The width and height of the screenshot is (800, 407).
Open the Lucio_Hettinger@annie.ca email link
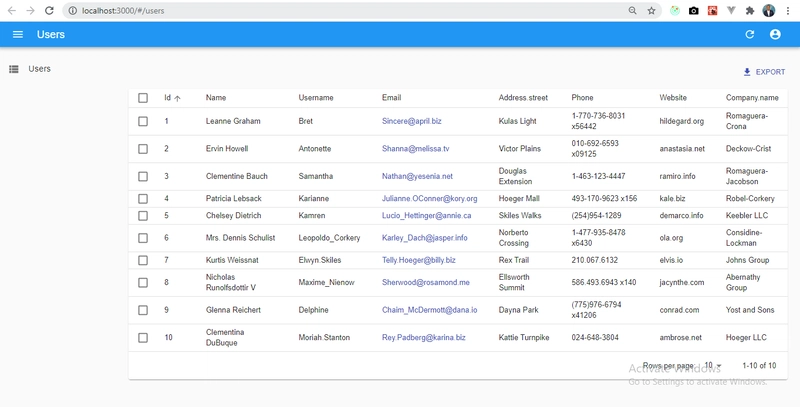point(427,216)
